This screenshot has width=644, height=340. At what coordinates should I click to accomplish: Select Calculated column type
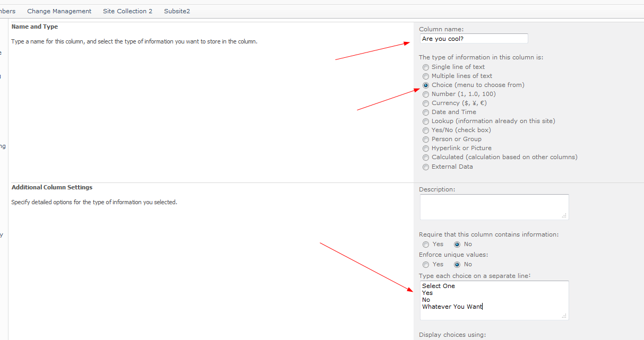[426, 158]
